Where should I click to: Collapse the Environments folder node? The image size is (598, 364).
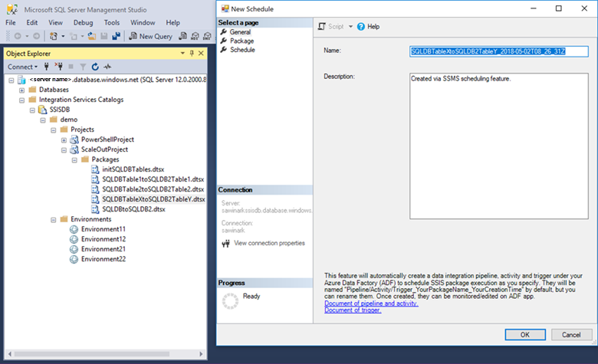tap(54, 220)
